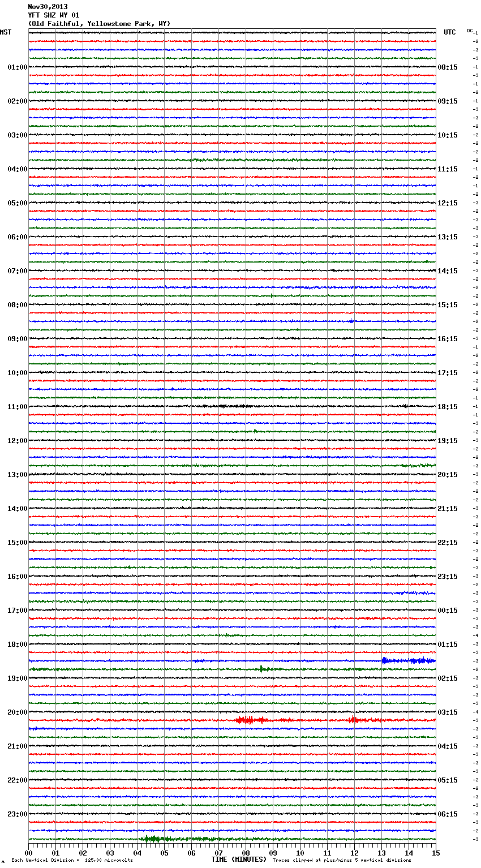Click the 20:15 UTC time label
The height and width of the screenshot is (868, 481).
(x=448, y=475)
